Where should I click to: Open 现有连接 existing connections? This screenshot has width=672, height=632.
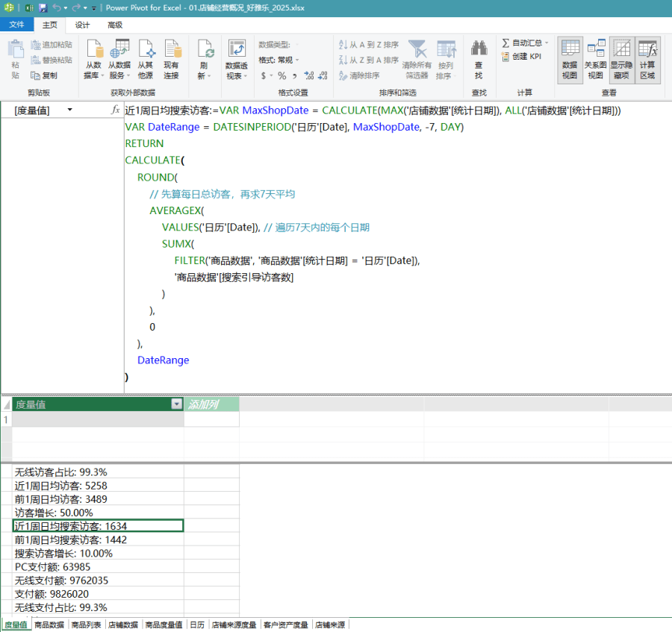coord(171,59)
